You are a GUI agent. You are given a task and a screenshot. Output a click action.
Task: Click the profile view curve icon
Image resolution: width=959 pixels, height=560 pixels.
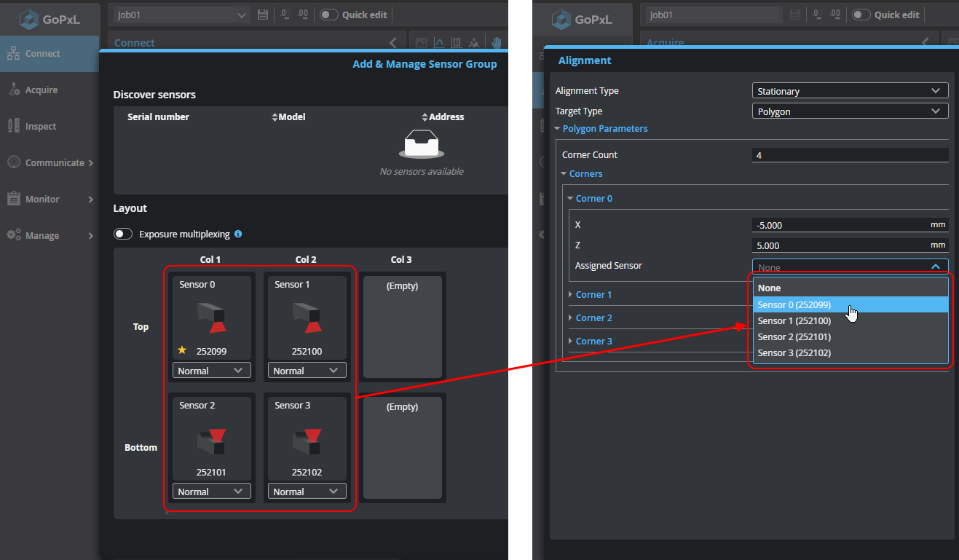pyautogui.click(x=439, y=42)
